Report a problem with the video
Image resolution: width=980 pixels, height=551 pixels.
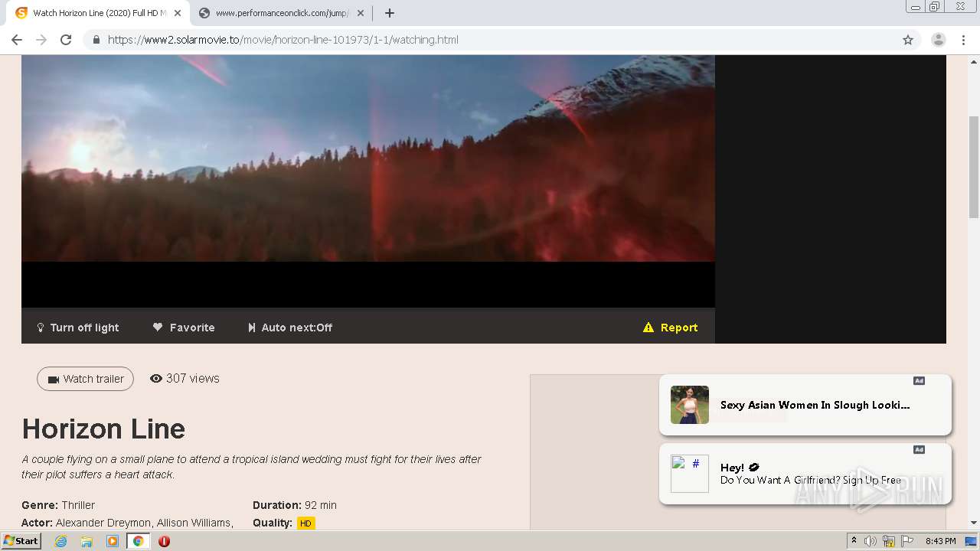click(671, 328)
